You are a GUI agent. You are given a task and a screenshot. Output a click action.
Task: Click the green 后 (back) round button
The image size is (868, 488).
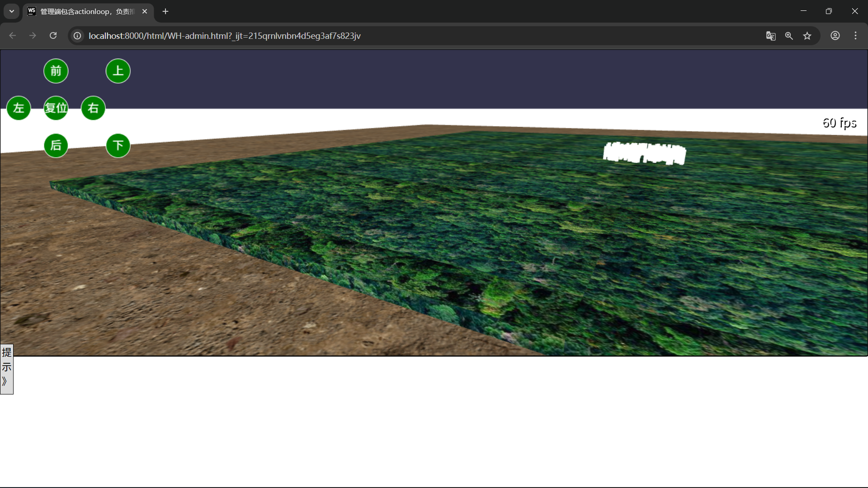point(56,145)
